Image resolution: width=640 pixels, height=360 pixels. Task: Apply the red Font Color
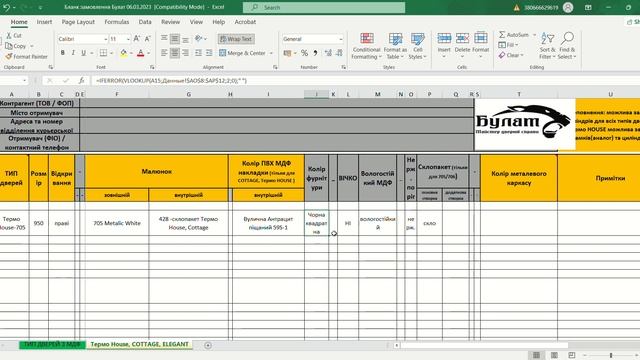(141, 53)
